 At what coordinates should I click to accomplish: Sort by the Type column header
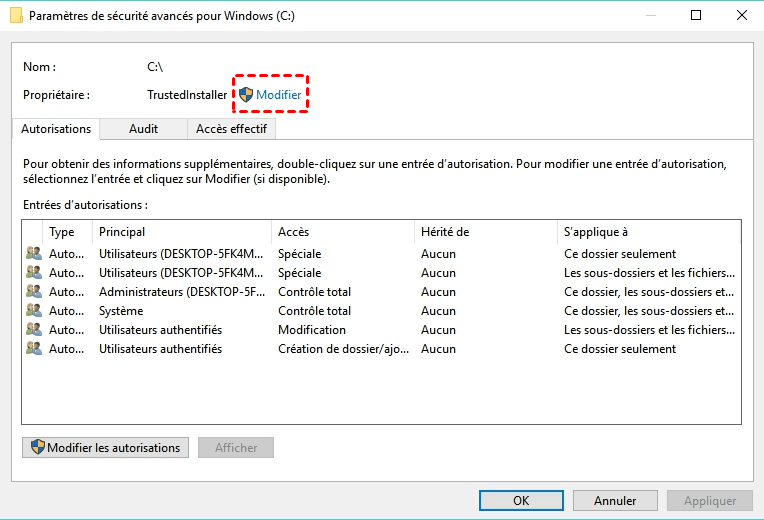click(68, 232)
